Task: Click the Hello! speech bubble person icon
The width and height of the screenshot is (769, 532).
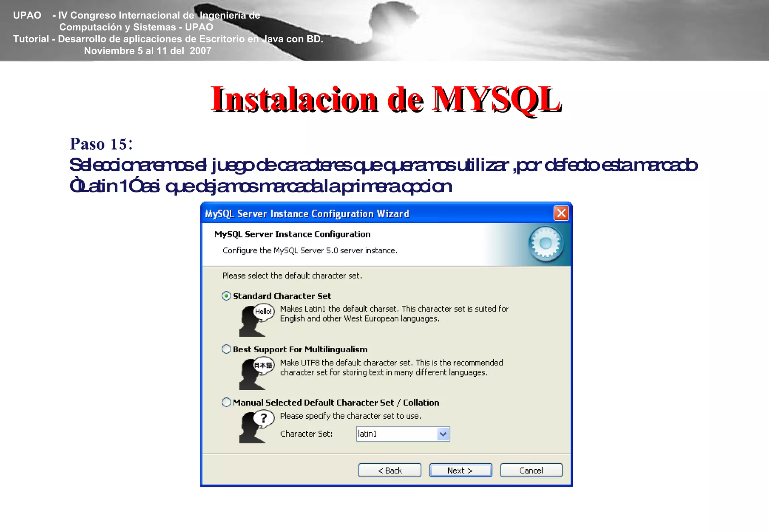Action: [257, 320]
